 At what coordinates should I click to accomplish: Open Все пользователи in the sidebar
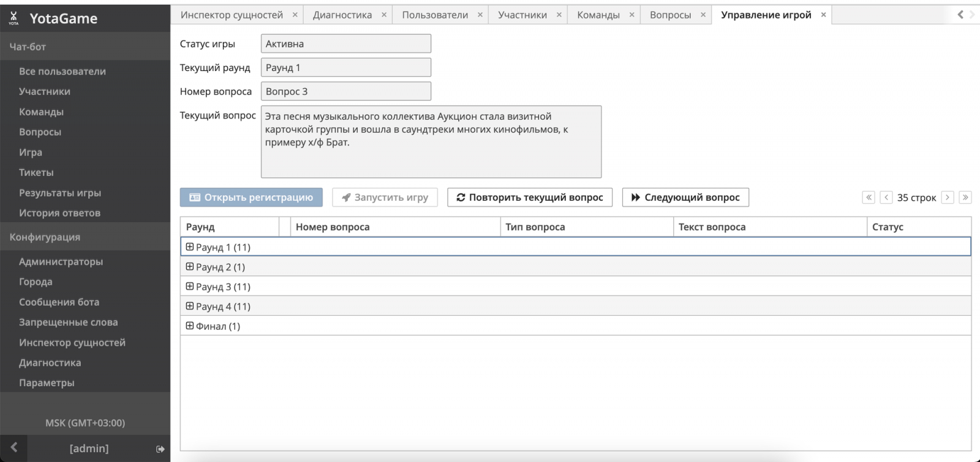pos(62,71)
